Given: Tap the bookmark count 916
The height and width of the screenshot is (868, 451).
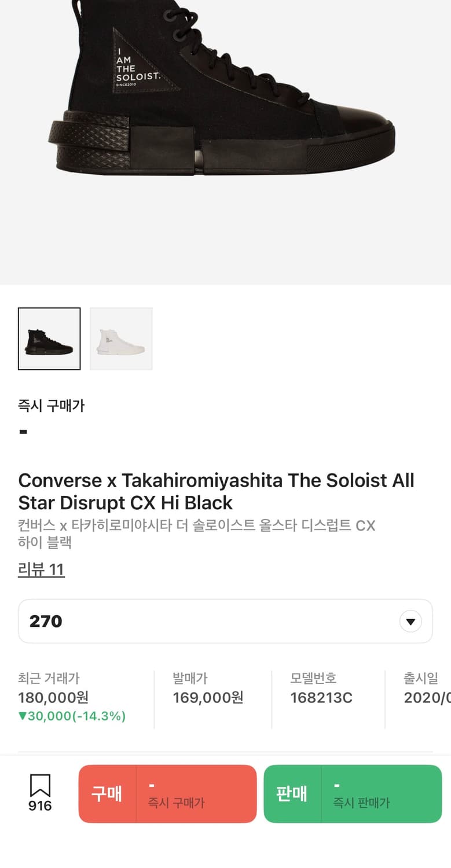Looking at the screenshot, I should (x=40, y=806).
